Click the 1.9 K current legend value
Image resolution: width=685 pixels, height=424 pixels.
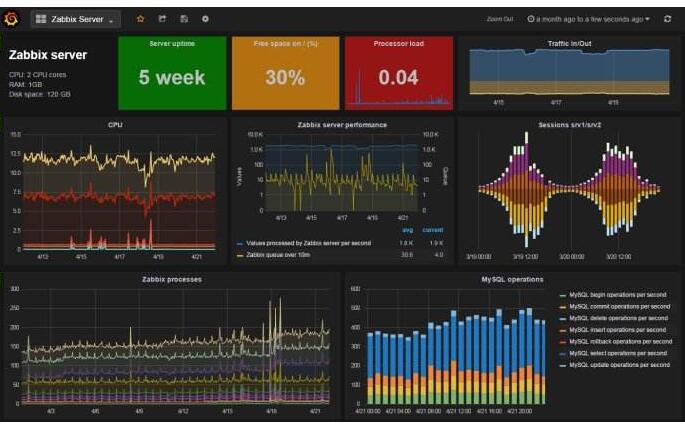pos(436,243)
